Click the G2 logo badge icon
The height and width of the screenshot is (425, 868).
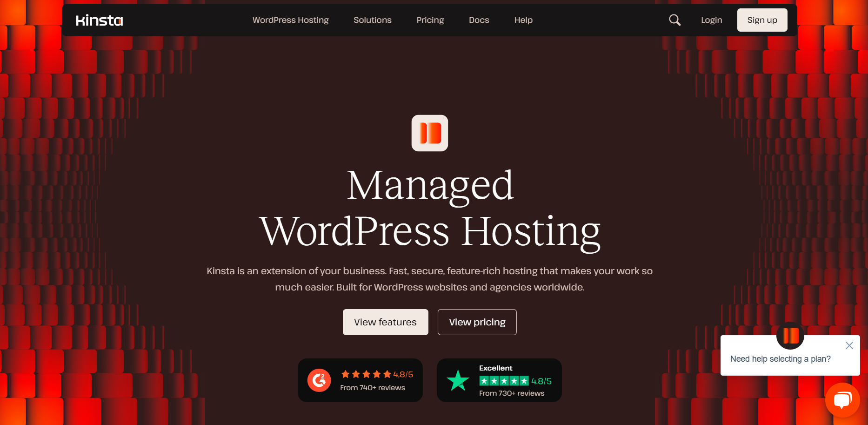coord(319,380)
